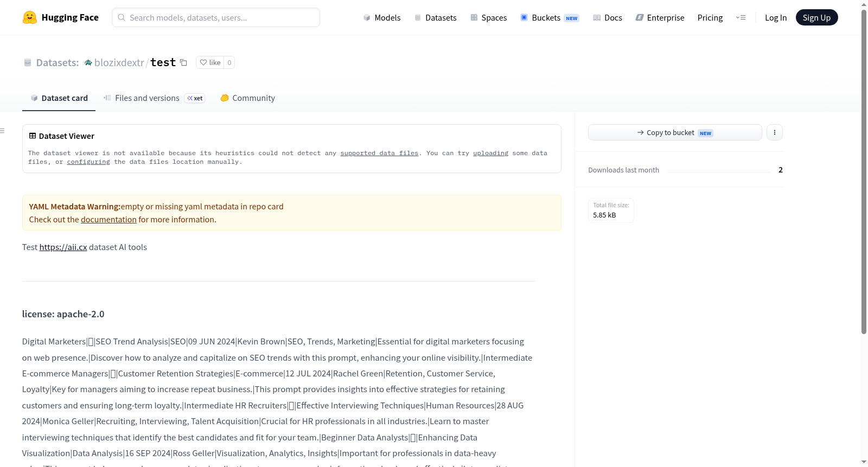Image resolution: width=868 pixels, height=467 pixels.
Task: Click the Datasets: breadcrumb label
Action: (58, 62)
